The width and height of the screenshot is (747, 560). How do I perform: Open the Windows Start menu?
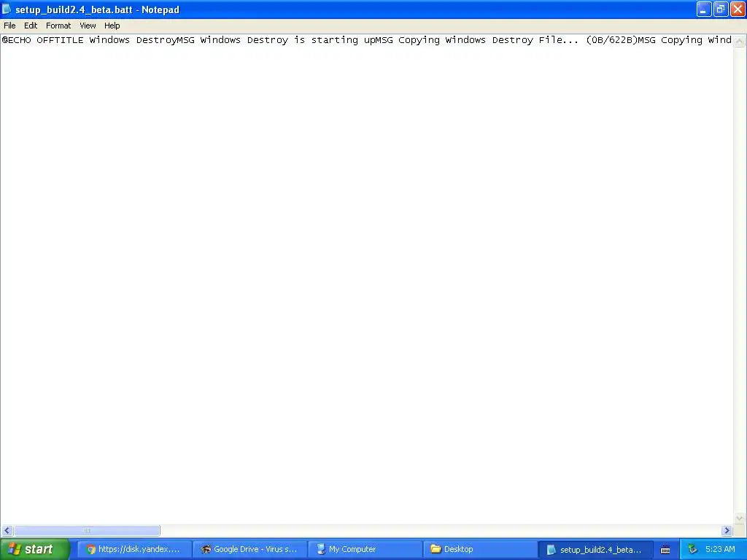[x=35, y=549]
